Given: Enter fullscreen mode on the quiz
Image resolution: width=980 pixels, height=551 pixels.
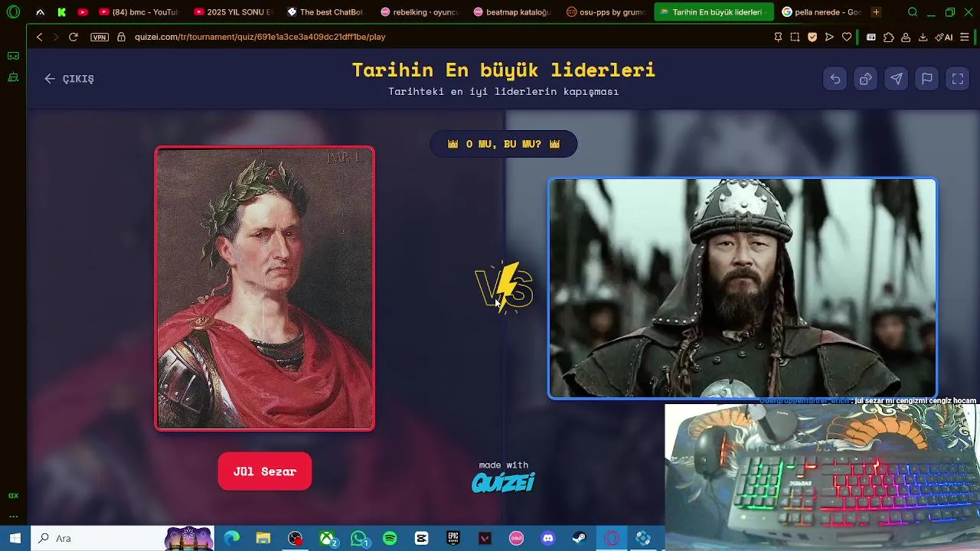Looking at the screenshot, I should 958,79.
